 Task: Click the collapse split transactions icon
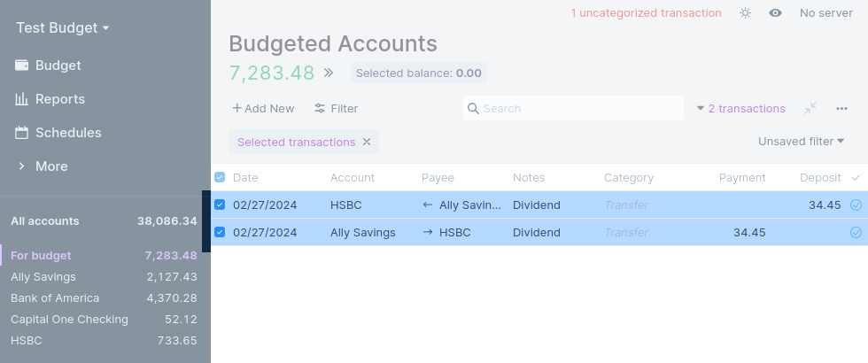[810, 108]
